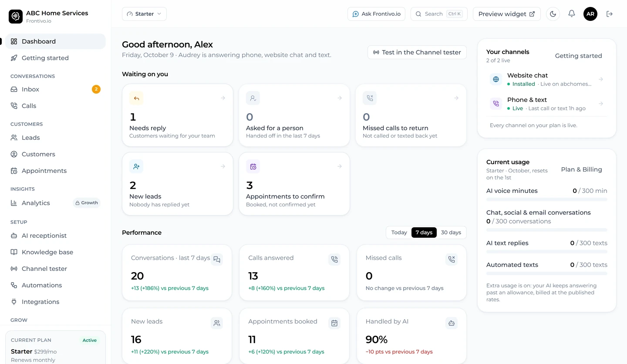Toggle dark mode moon icon
The width and height of the screenshot is (627, 364).
coord(553,14)
